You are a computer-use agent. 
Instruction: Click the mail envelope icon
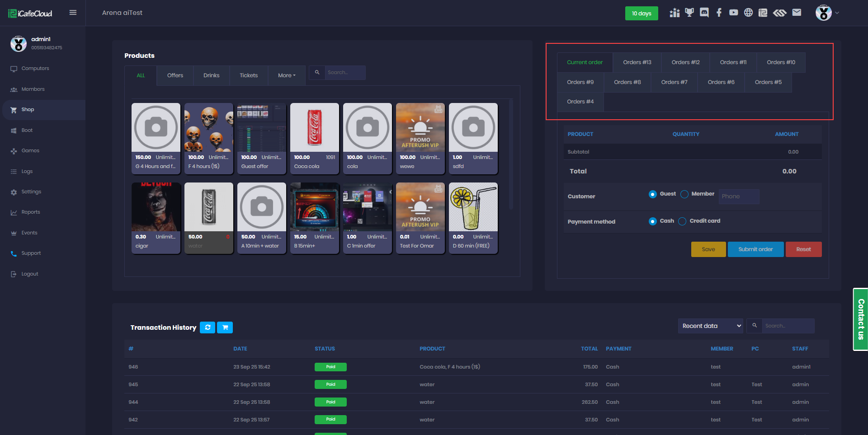(797, 13)
